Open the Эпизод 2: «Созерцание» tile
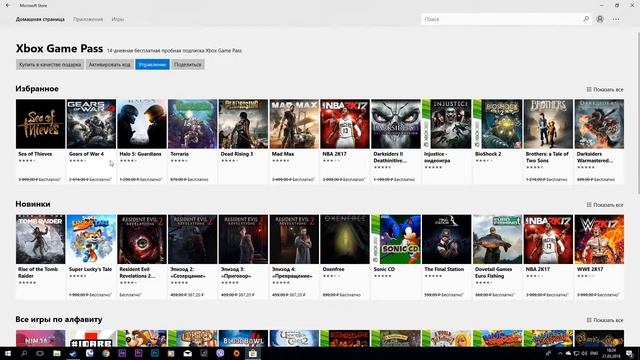The width and height of the screenshot is (640, 360). 193,257
